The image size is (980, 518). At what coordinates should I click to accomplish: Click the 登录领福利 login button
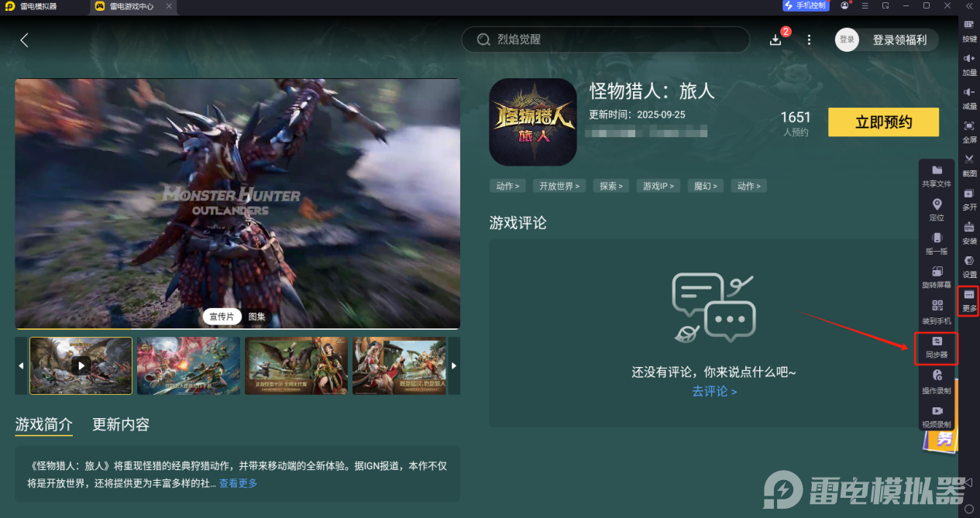pos(899,39)
